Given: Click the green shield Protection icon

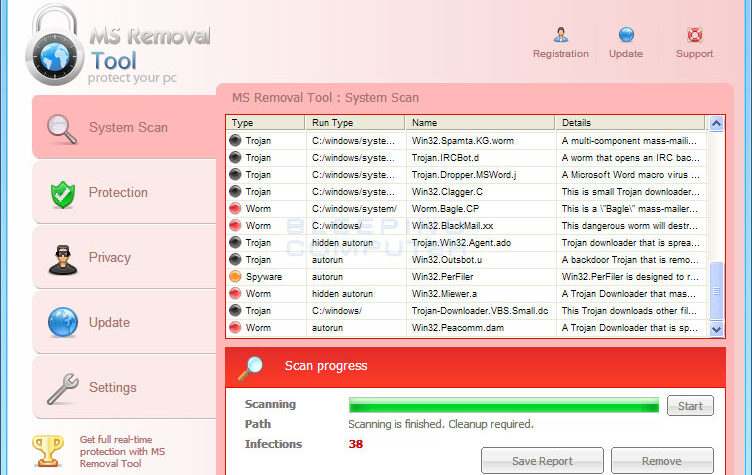Looking at the screenshot, I should click(63, 193).
